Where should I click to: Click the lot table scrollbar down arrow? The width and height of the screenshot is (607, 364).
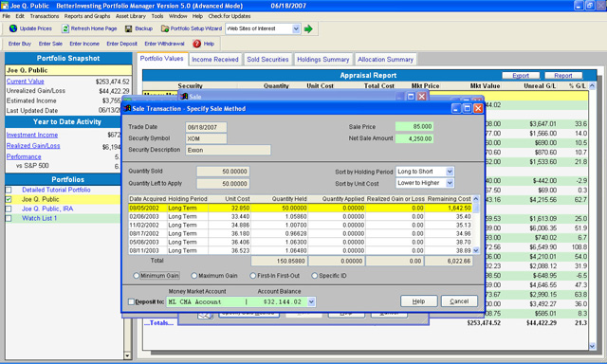pyautogui.click(x=476, y=250)
